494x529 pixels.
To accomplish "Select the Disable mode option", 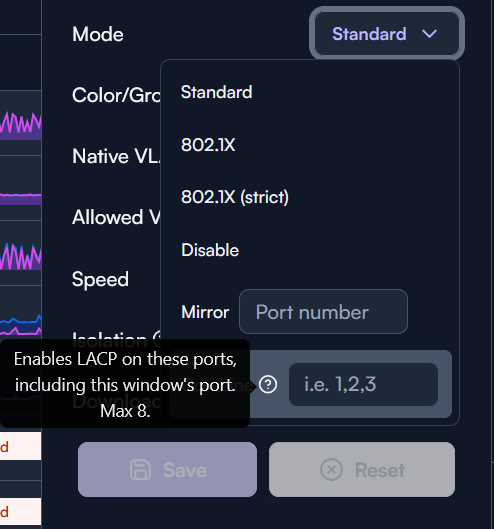I will click(310, 250).
